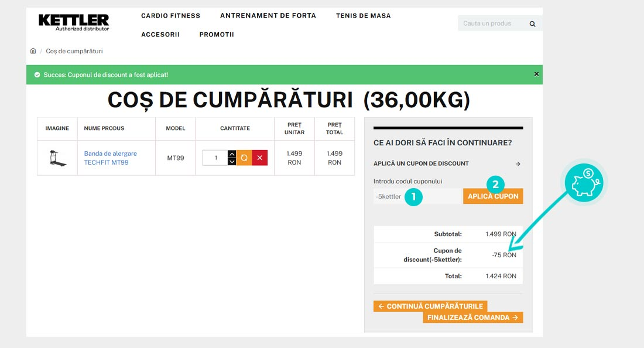The image size is (644, 348).
Task: Click Finalizează Comanda button
Action: coord(473,318)
